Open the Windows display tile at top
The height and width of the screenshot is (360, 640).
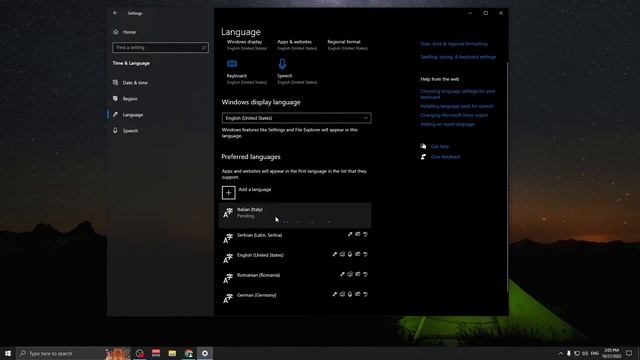click(x=247, y=45)
